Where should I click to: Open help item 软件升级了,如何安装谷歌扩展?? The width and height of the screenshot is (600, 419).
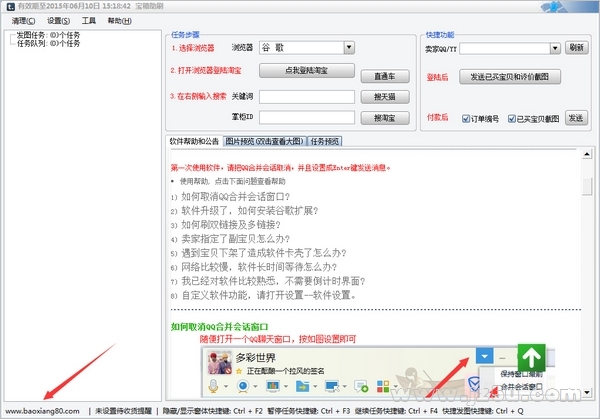coord(249,211)
